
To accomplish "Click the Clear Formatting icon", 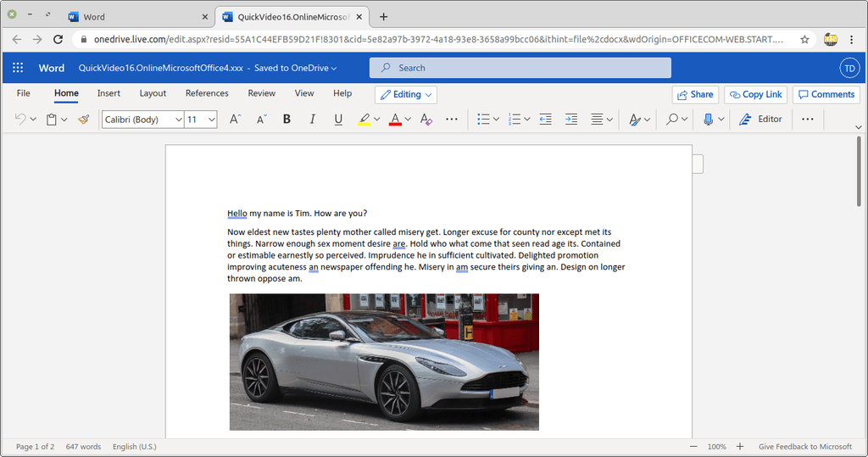I will [426, 120].
